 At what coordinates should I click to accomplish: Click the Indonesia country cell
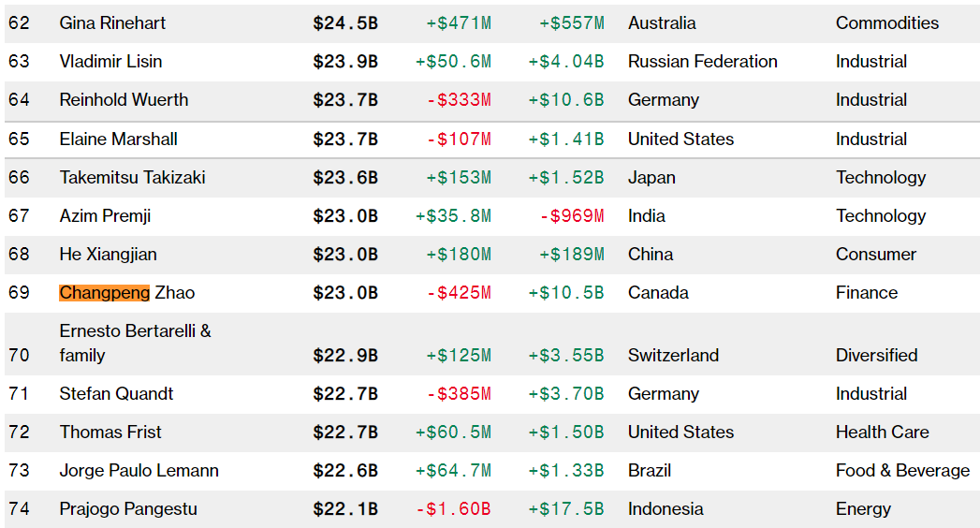click(665, 508)
